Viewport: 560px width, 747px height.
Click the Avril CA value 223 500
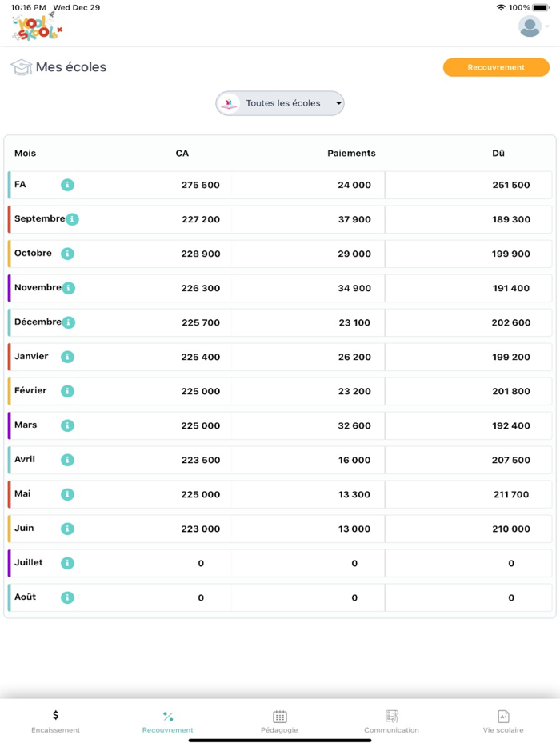point(201,460)
